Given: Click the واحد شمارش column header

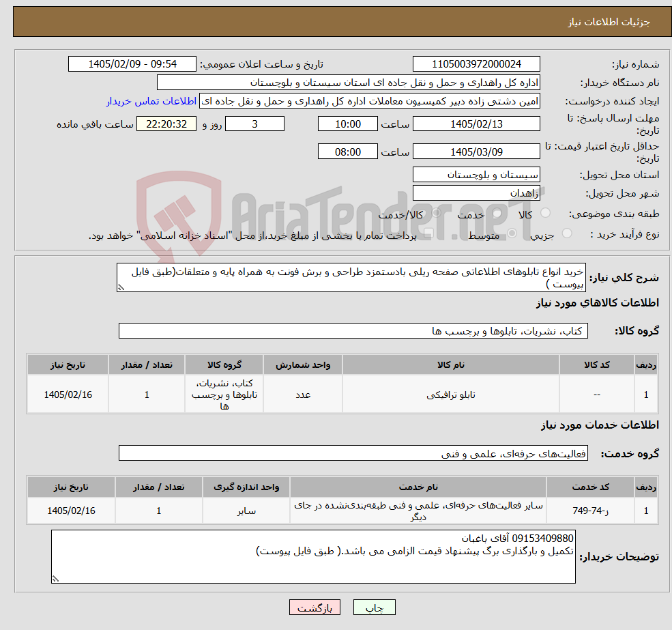Looking at the screenshot, I should tap(303, 364).
